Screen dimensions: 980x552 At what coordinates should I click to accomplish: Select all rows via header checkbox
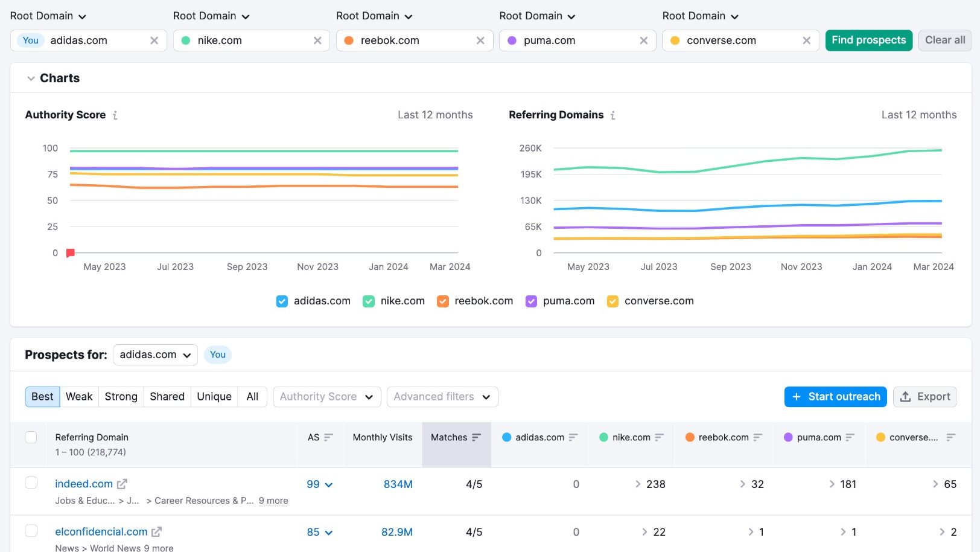coord(31,437)
